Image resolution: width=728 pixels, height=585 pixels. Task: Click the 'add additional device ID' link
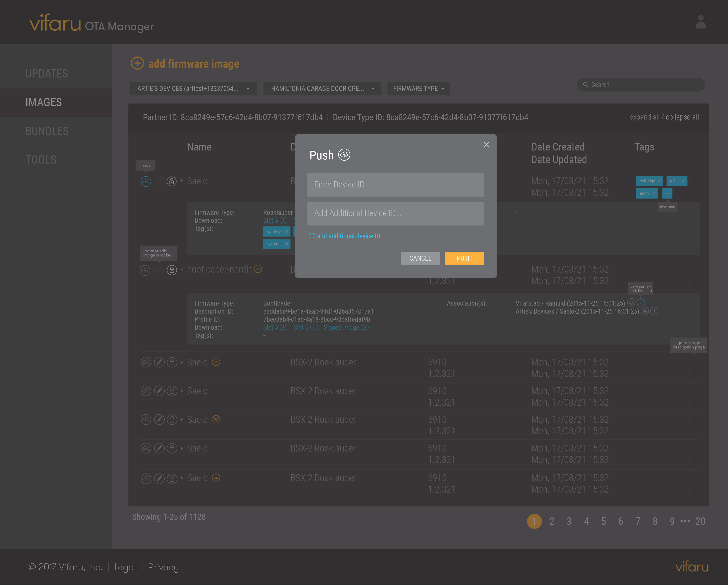pyautogui.click(x=348, y=236)
